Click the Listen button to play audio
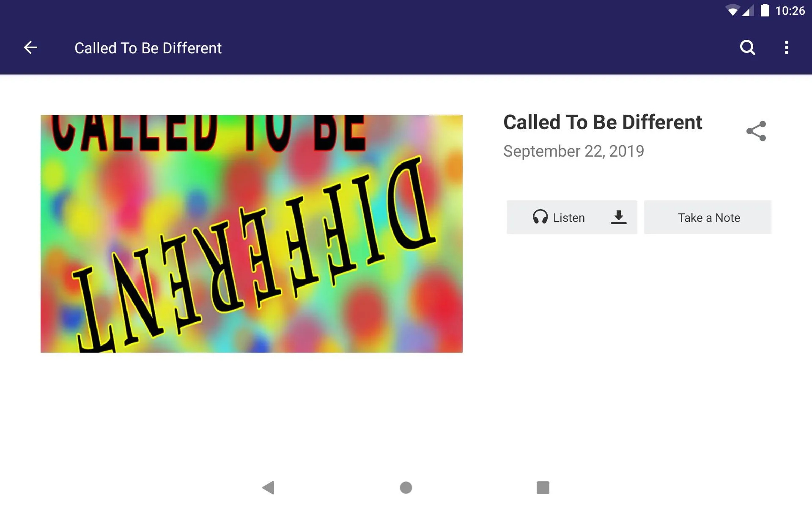The image size is (812, 508). click(x=558, y=217)
